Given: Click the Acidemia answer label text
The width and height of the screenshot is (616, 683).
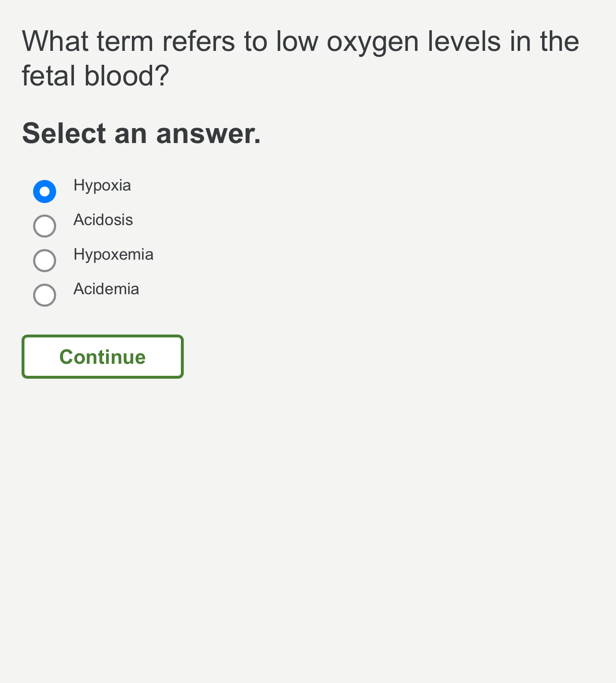Looking at the screenshot, I should click(106, 289).
